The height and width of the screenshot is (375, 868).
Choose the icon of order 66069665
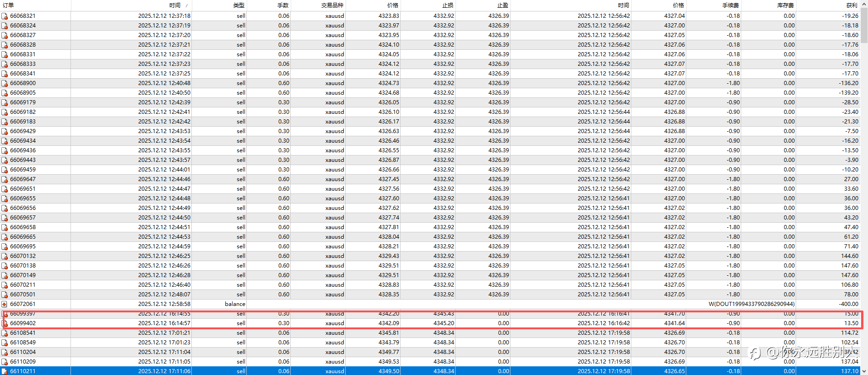click(5, 237)
